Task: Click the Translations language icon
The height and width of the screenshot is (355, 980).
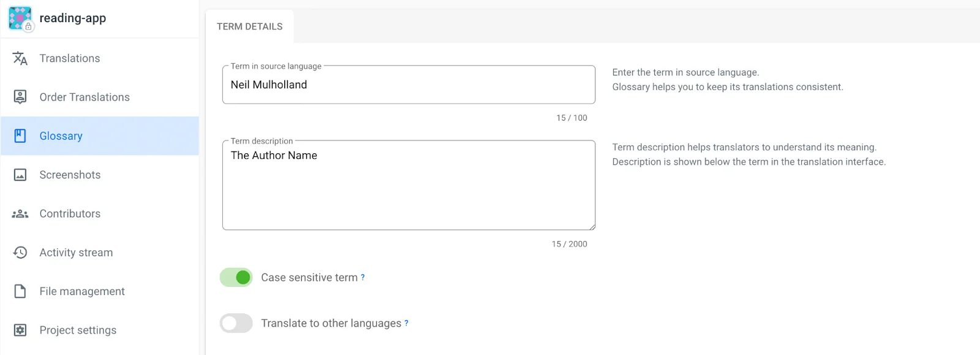Action: point(20,58)
